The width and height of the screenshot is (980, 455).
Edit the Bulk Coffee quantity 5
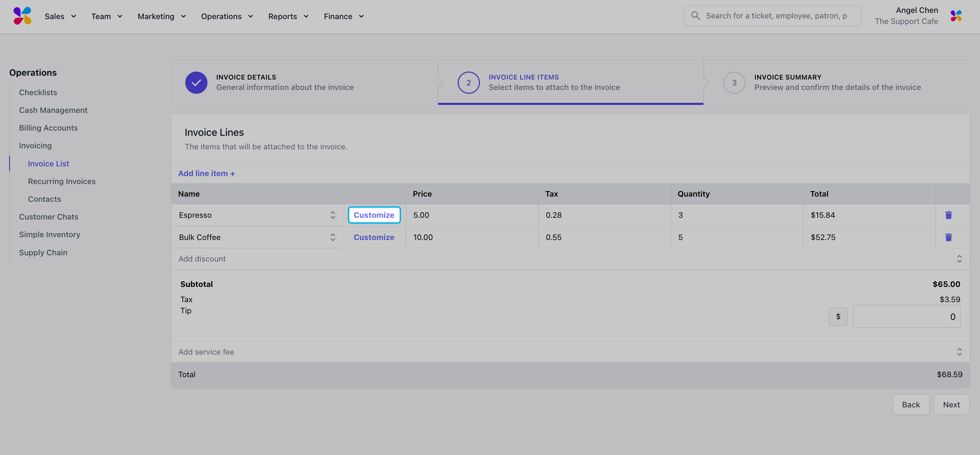(737, 237)
